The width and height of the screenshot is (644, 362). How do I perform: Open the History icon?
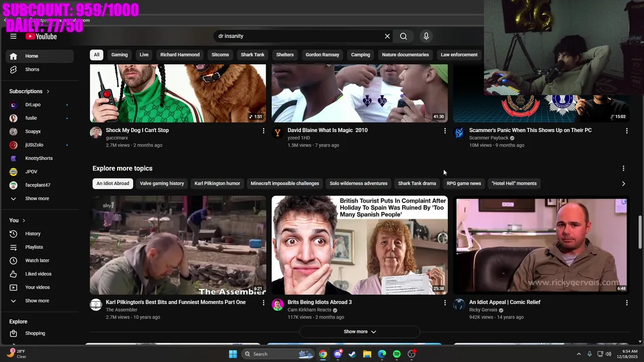pos(14,234)
